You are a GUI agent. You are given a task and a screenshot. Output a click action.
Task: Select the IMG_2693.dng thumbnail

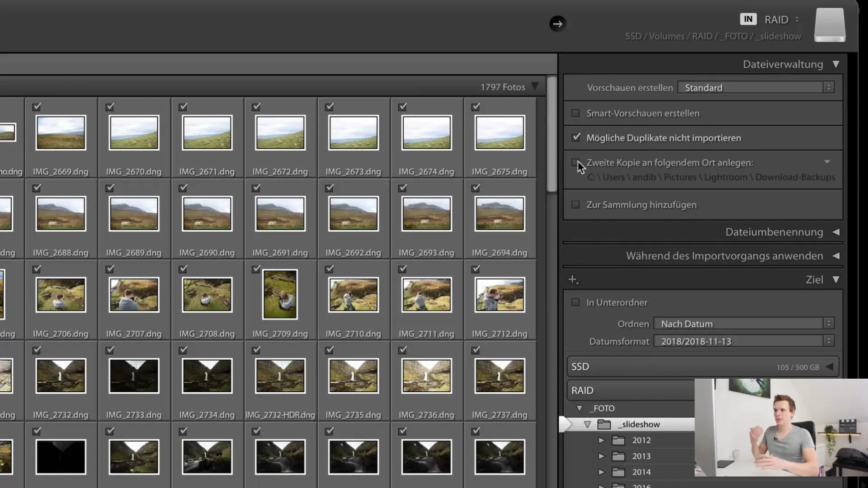[x=426, y=214]
